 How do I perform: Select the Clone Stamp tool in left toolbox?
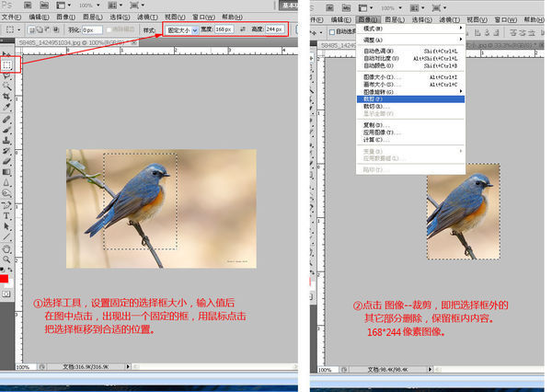[x=7, y=141]
